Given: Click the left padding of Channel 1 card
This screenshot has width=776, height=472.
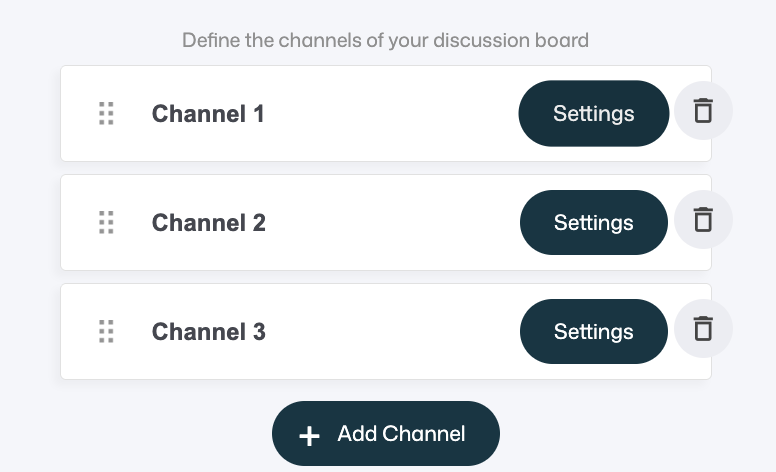Looking at the screenshot, I should (77, 114).
